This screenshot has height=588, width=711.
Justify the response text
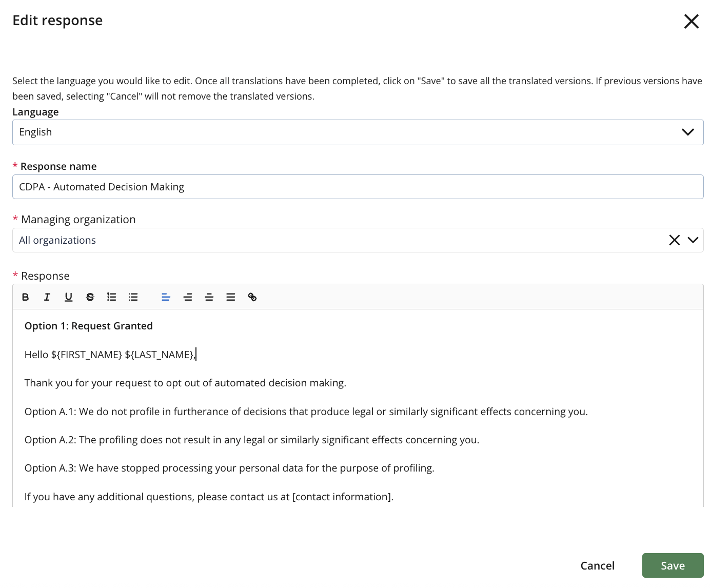coord(230,297)
